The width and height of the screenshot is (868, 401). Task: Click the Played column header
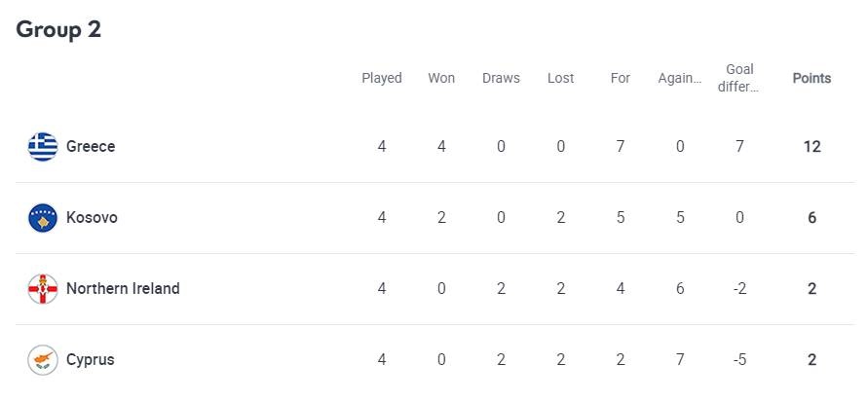(x=382, y=79)
